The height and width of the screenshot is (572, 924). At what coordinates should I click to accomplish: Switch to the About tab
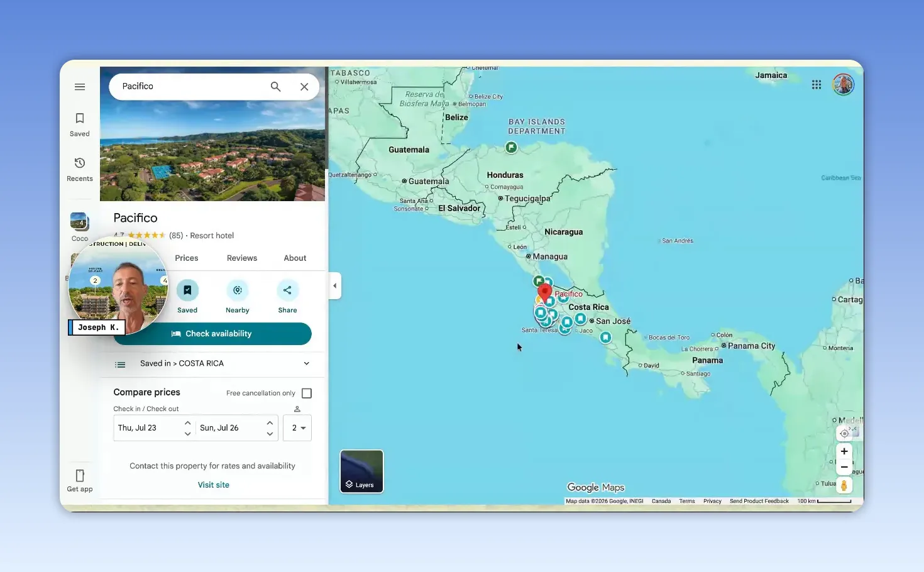pyautogui.click(x=295, y=258)
